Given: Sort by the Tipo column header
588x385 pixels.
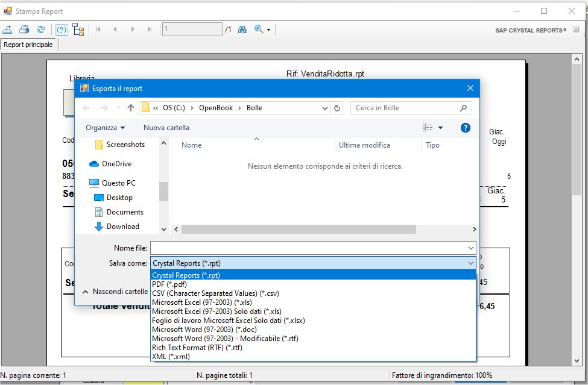Looking at the screenshot, I should [x=432, y=145].
